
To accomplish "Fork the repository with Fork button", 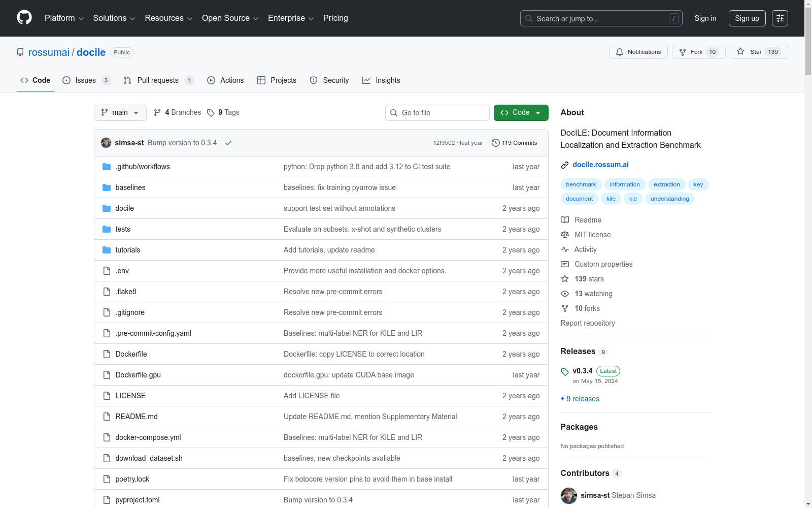I will (x=699, y=52).
